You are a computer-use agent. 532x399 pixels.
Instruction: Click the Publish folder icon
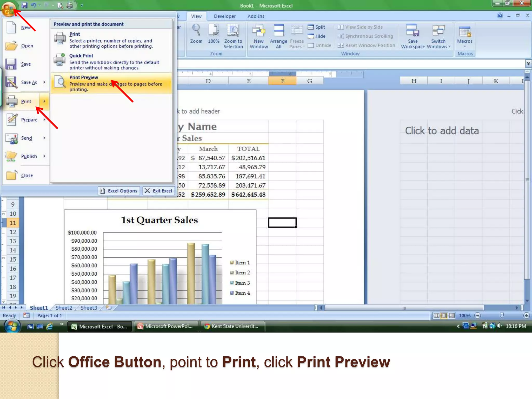11,156
